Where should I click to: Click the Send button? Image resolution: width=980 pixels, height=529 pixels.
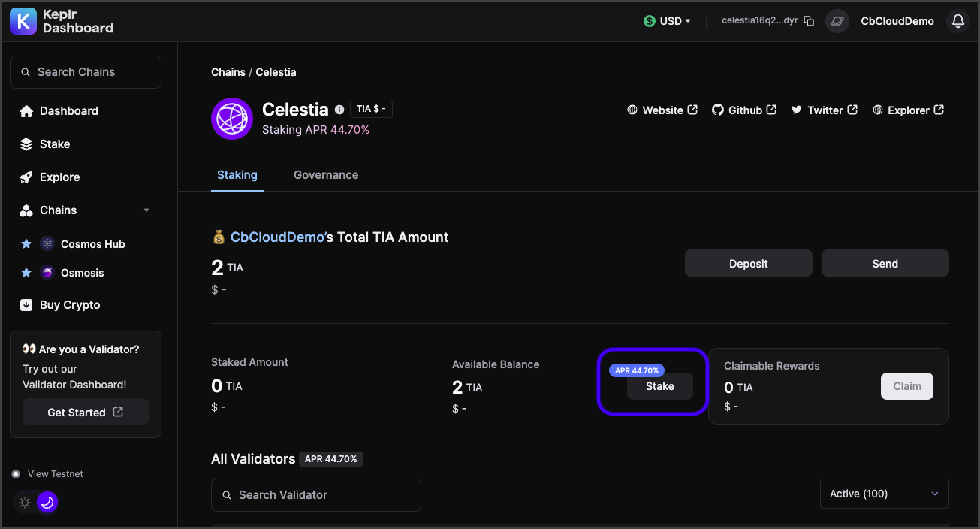[885, 264]
